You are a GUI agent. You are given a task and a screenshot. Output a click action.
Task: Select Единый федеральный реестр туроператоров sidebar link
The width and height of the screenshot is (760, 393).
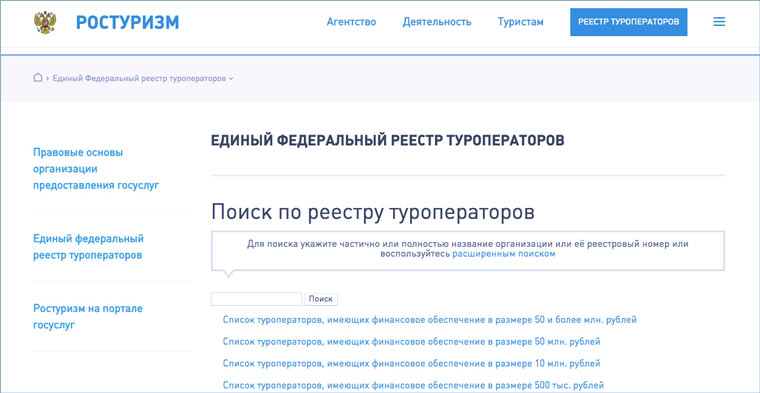point(88,247)
